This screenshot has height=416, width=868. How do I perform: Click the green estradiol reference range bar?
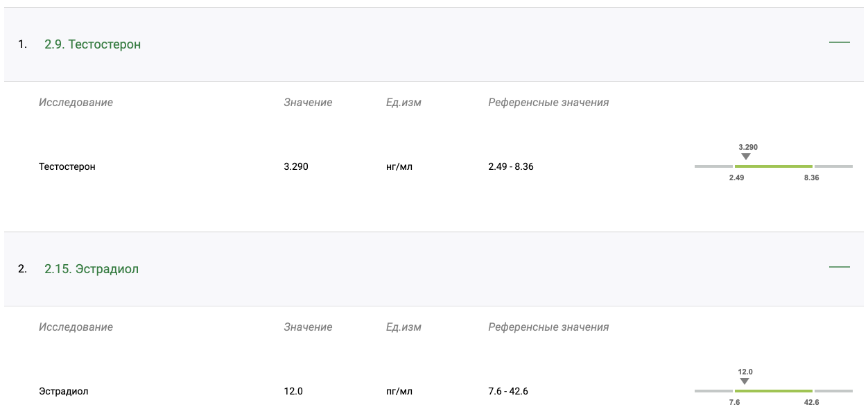coord(773,391)
